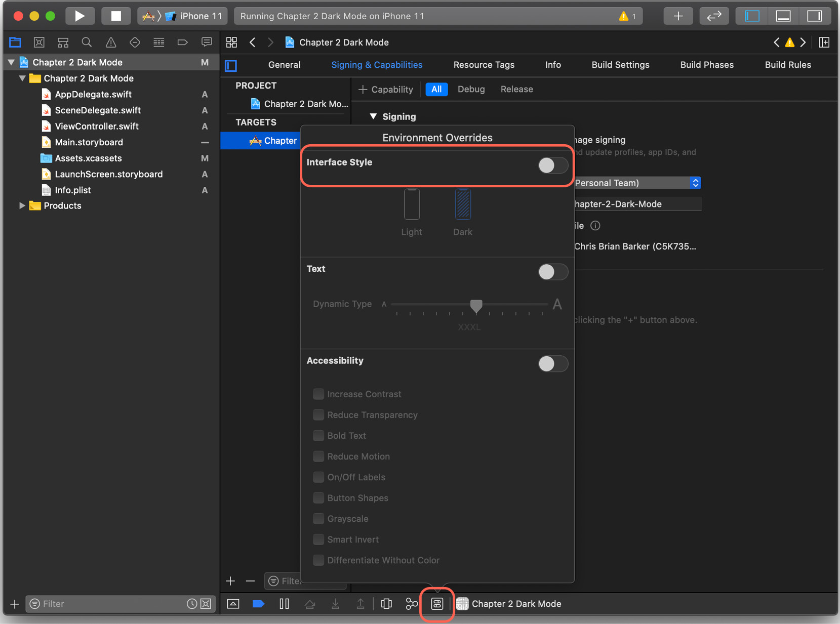
Task: Hide the project and targets list
Action: (231, 66)
